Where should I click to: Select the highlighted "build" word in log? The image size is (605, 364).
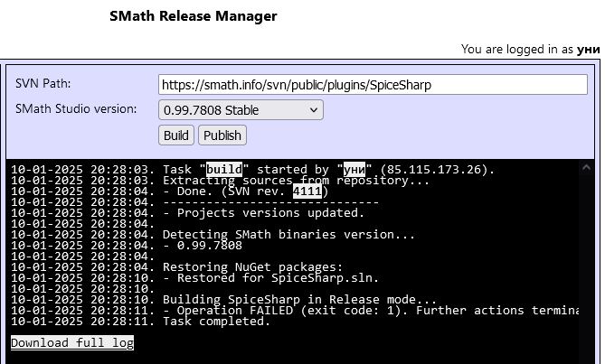[224, 170]
